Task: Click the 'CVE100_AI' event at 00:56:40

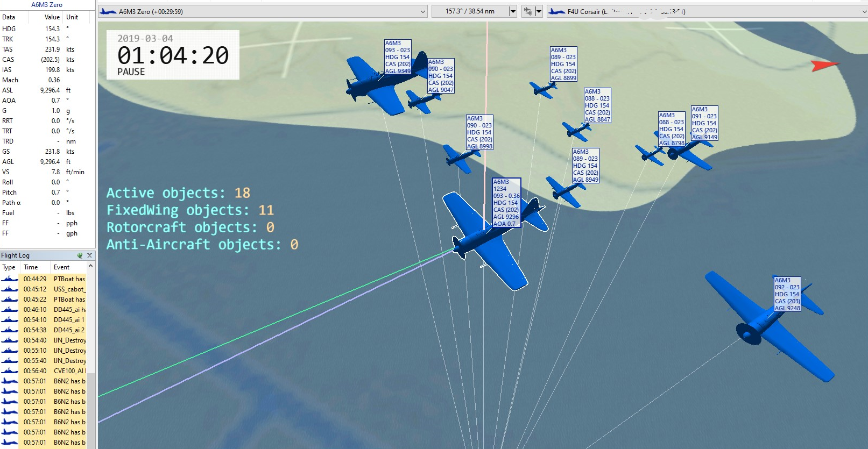Action: [69, 370]
